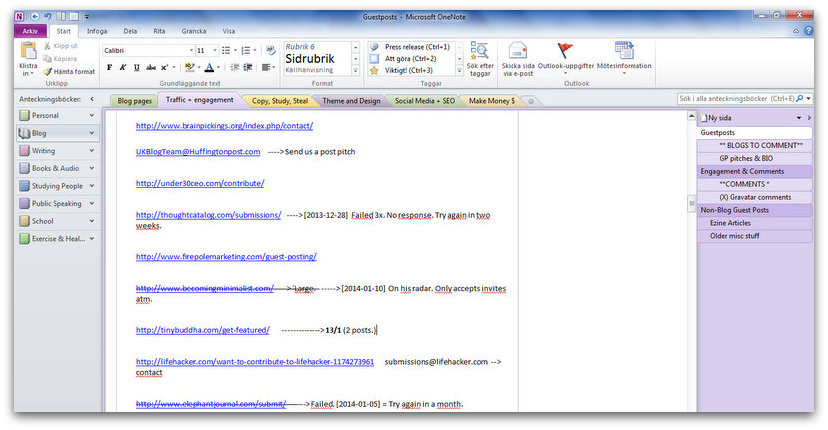Expand the Writing notebook chevron
Image resolution: width=828 pixels, height=430 pixels.
[x=92, y=151]
